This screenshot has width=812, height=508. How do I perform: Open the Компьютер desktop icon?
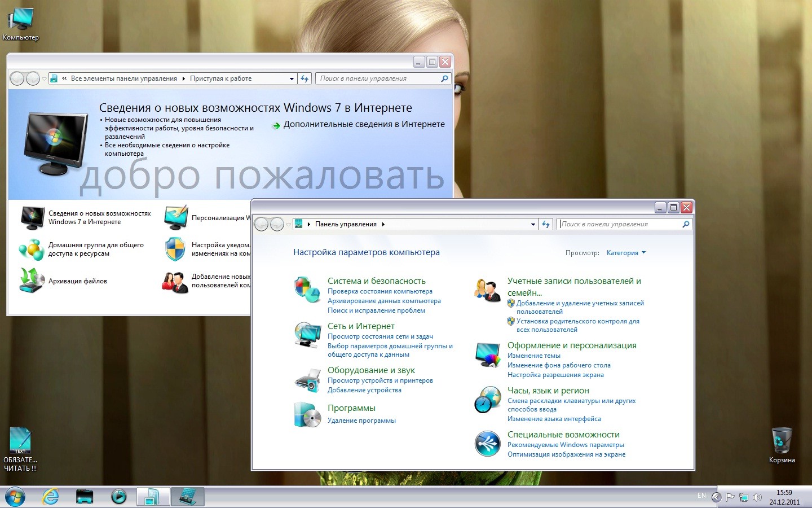[x=21, y=25]
